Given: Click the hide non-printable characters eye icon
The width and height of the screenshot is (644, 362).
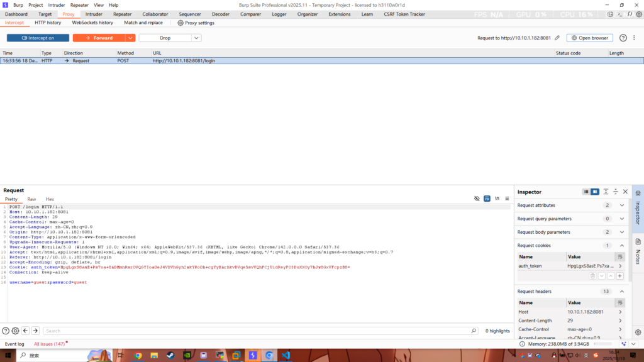Looking at the screenshot, I should pyautogui.click(x=477, y=199).
